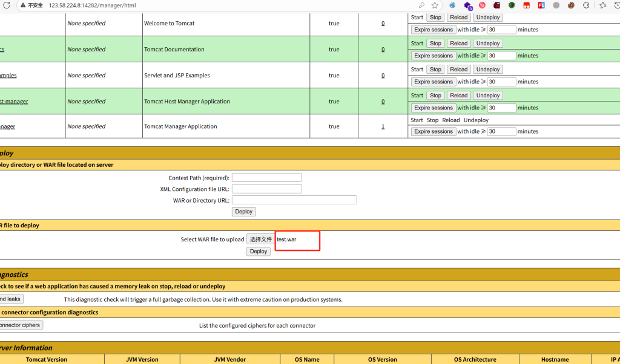Undeploy the Tomcat Host Manager Application
The height and width of the screenshot is (364, 620).
click(x=488, y=96)
